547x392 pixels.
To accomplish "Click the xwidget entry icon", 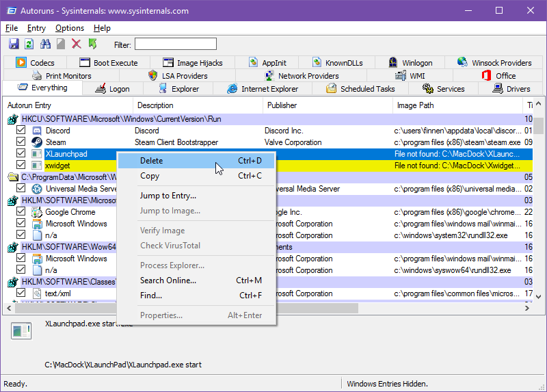I will click(x=37, y=166).
